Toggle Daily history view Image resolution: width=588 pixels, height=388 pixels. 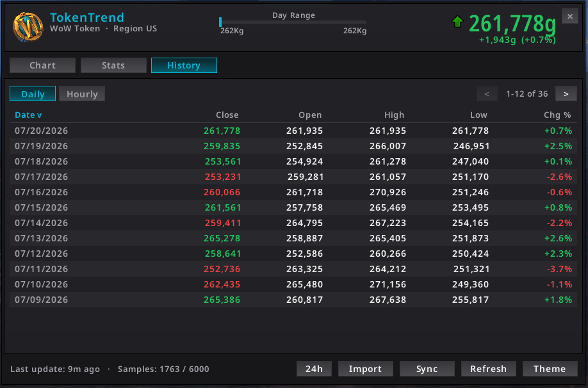point(33,93)
